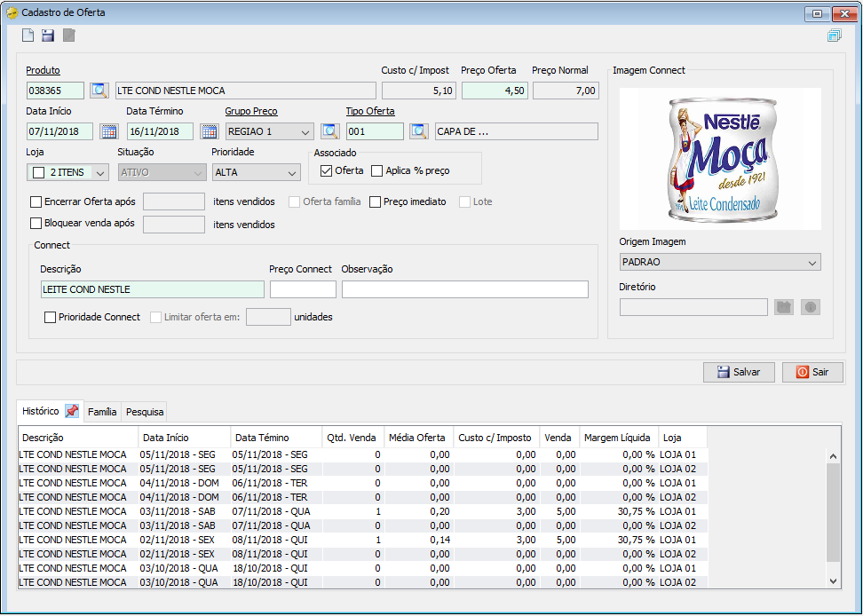Click the pin icon on Histórico tab
The width and height of the screenshot is (863, 616).
point(72,411)
